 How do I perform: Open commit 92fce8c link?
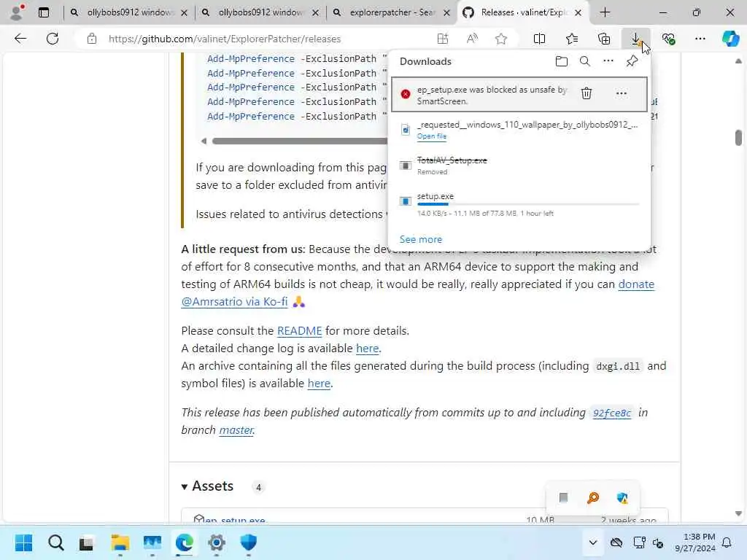[612, 413]
